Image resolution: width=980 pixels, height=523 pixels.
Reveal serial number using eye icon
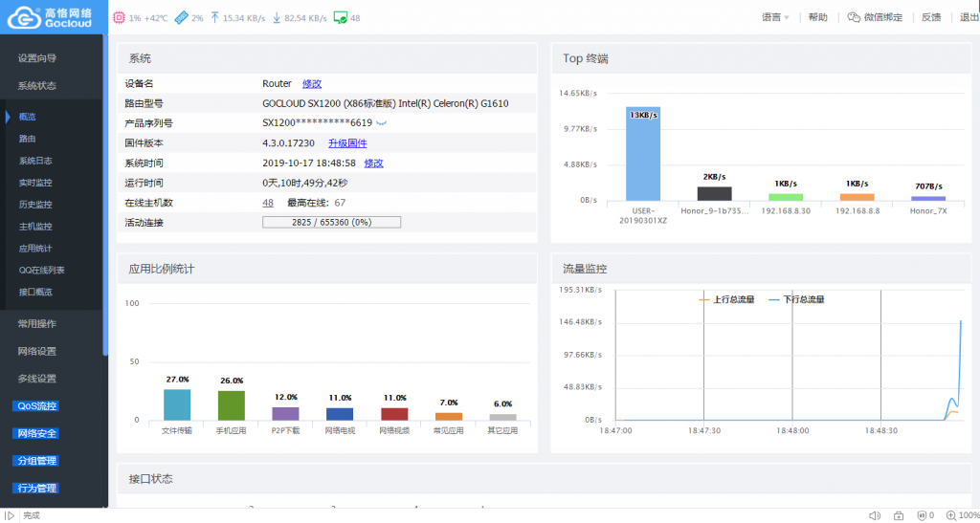(381, 123)
